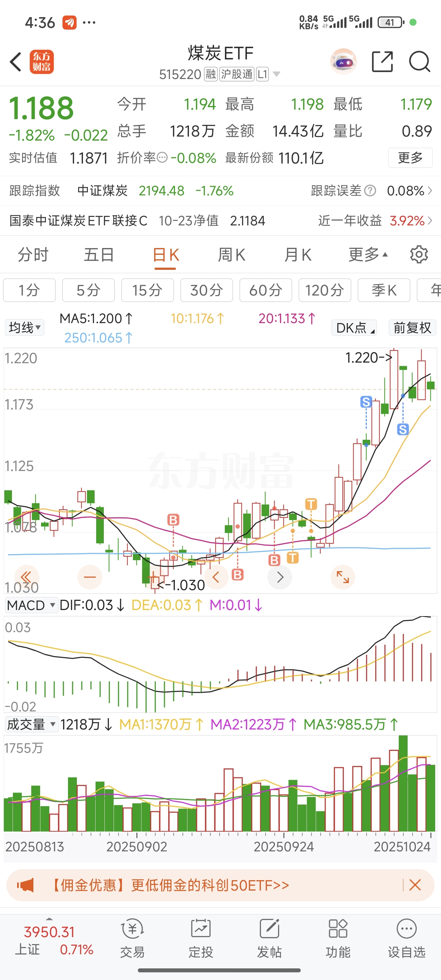Tap the 更多 quote details button
The width and height of the screenshot is (441, 980).
410,157
